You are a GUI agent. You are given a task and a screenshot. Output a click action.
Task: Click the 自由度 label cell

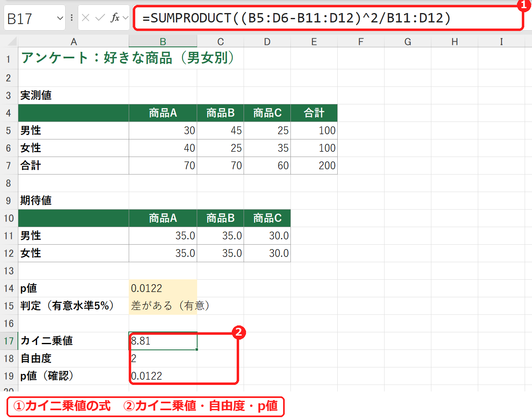point(74,358)
